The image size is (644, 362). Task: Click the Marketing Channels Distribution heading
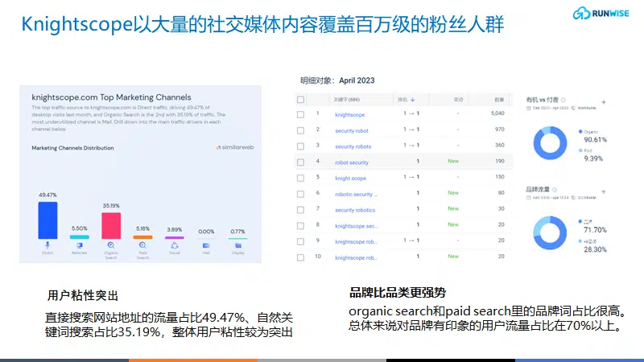[72, 148]
